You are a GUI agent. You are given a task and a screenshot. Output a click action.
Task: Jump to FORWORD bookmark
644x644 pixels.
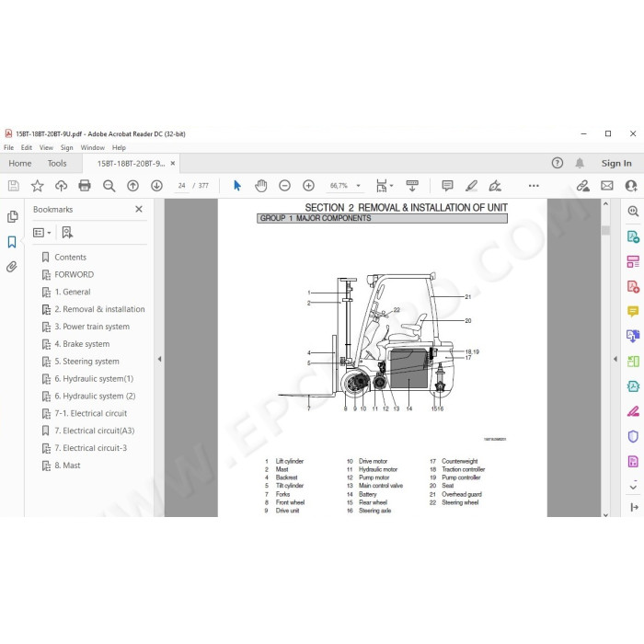tap(74, 275)
